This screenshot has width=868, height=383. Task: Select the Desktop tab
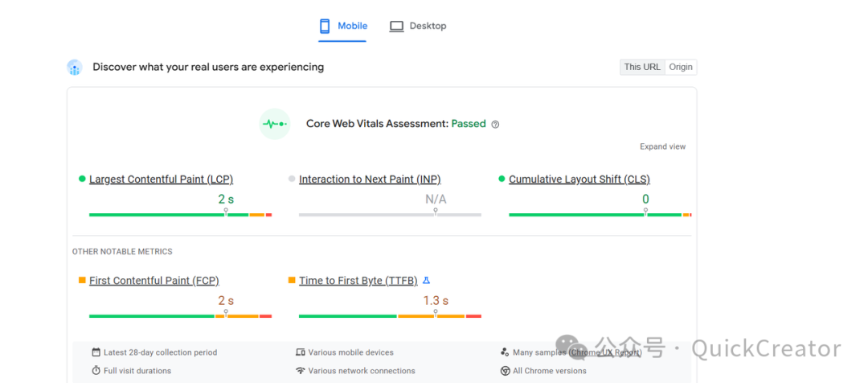418,26
